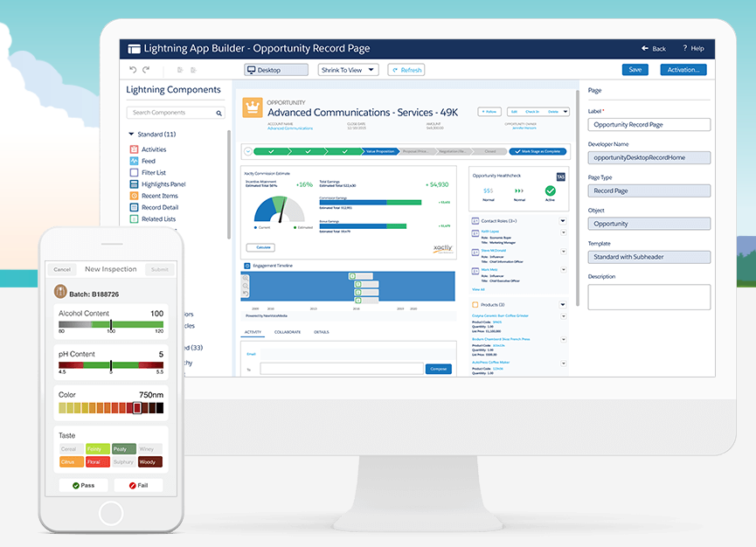Open the Shrink To View dropdown
Image resolution: width=756 pixels, height=547 pixels.
[x=348, y=70]
